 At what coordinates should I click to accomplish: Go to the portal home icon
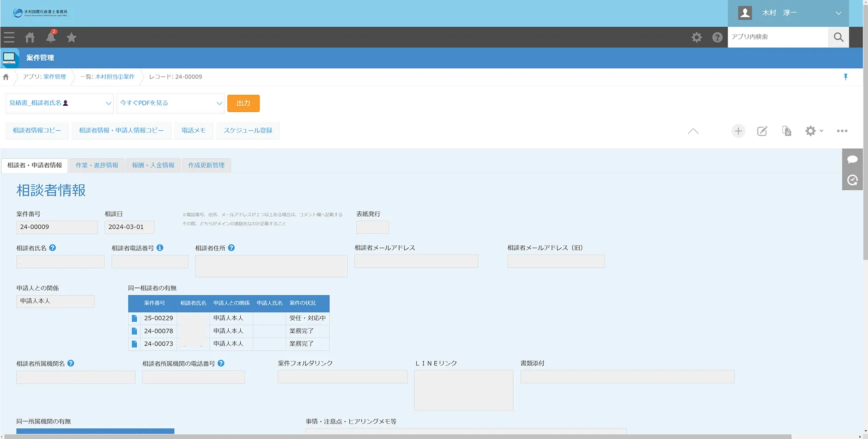pos(30,37)
